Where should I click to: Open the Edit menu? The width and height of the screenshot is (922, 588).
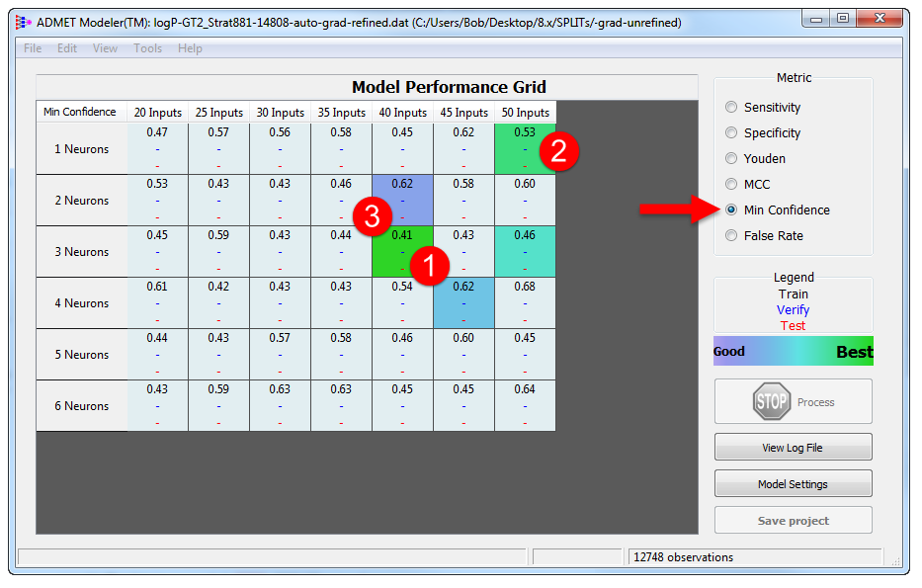tap(67, 48)
